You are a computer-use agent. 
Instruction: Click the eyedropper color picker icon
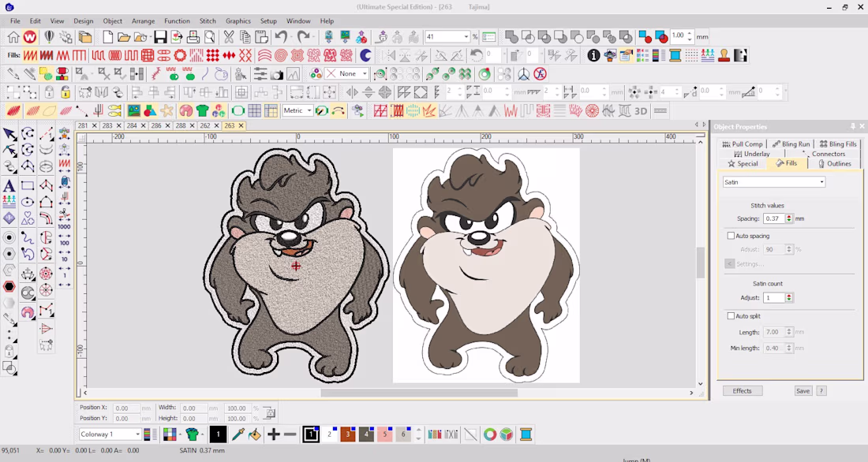[238, 434]
